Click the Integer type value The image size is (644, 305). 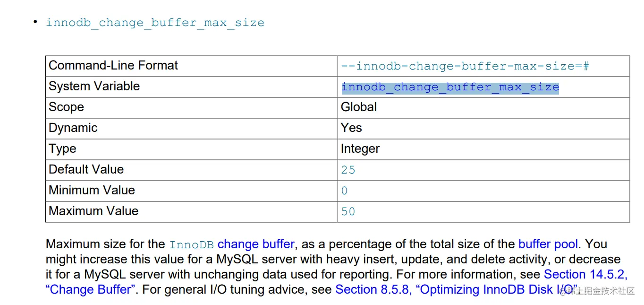360,149
